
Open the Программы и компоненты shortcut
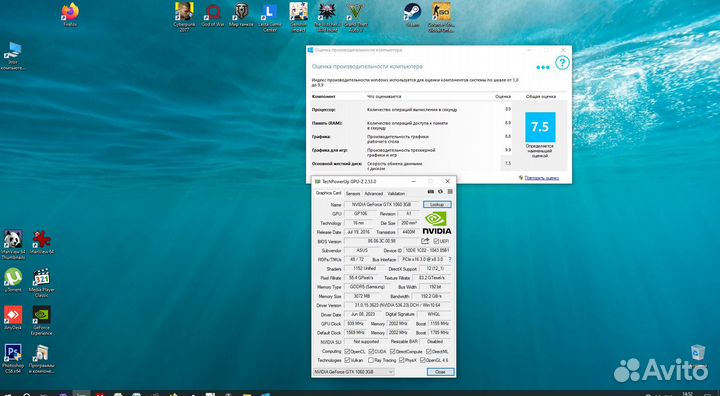pyautogui.click(x=42, y=358)
